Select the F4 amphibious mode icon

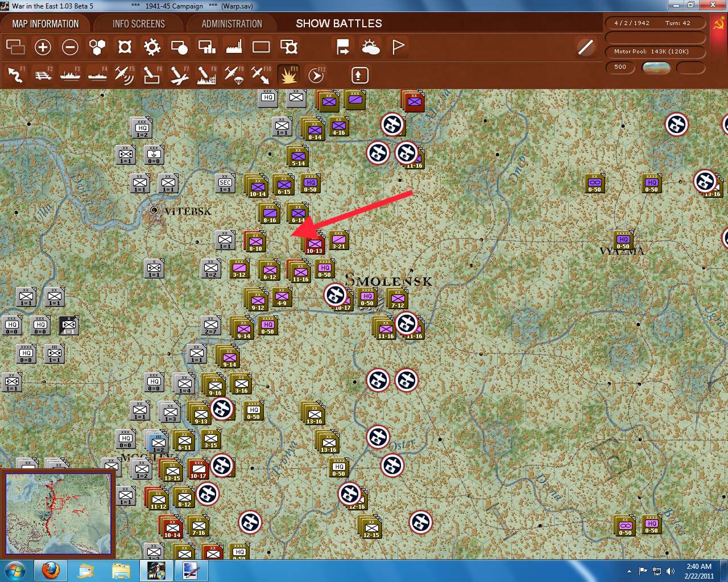pos(97,75)
